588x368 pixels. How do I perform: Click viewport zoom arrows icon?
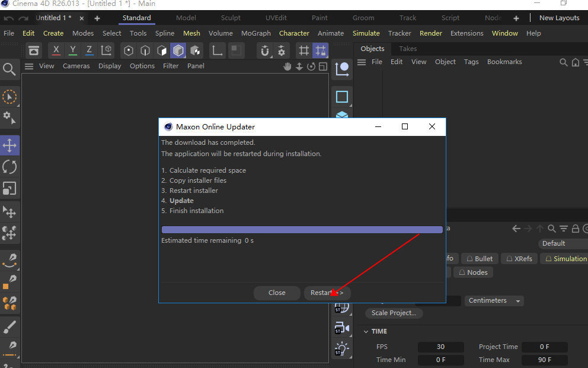(299, 66)
